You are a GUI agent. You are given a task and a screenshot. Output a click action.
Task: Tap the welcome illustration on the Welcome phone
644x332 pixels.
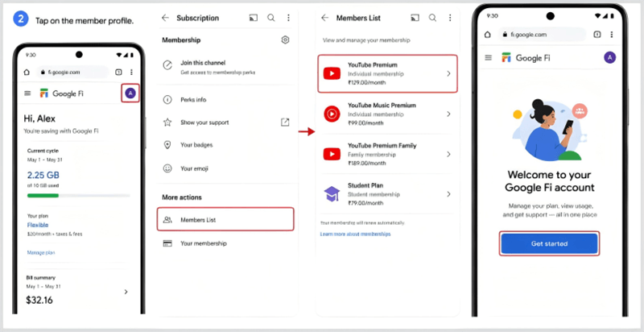(x=548, y=130)
